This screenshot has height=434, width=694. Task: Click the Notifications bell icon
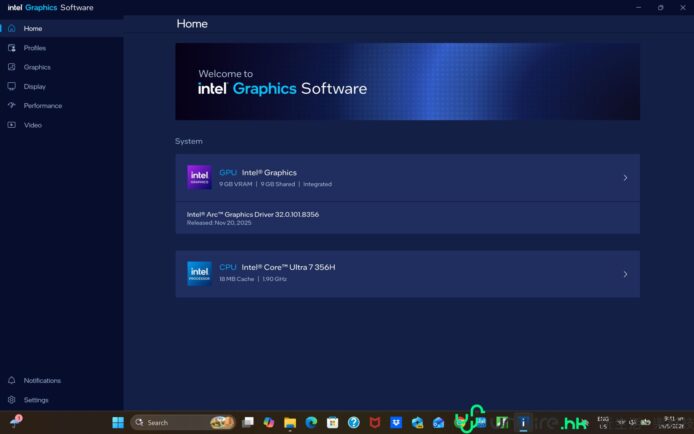[x=12, y=380]
